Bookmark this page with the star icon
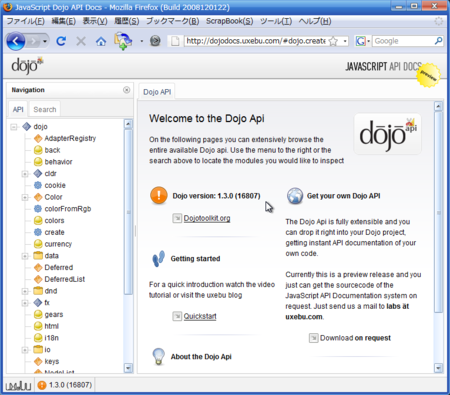Image resolution: width=450 pixels, height=395 pixels. [x=333, y=41]
